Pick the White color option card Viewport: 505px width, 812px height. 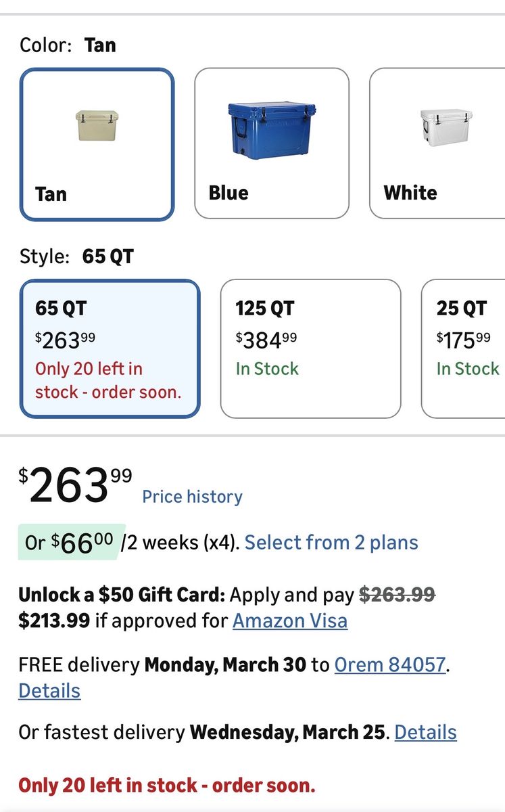click(437, 143)
